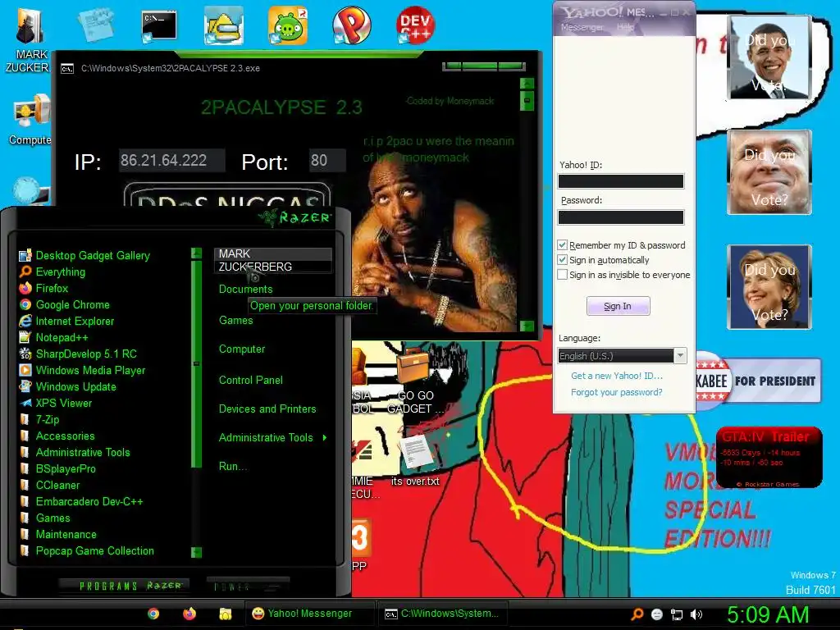Click the Yahoo! ID input field
Viewport: 840px width, 630px height.
point(621,181)
